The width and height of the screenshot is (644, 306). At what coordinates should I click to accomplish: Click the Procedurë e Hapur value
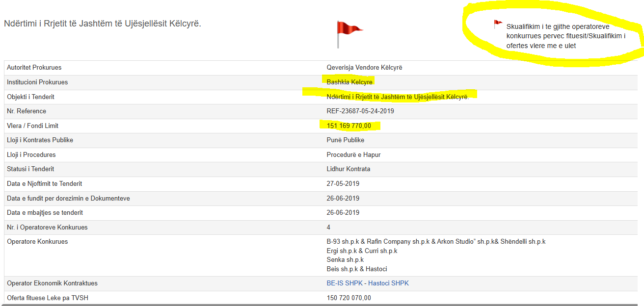click(353, 155)
